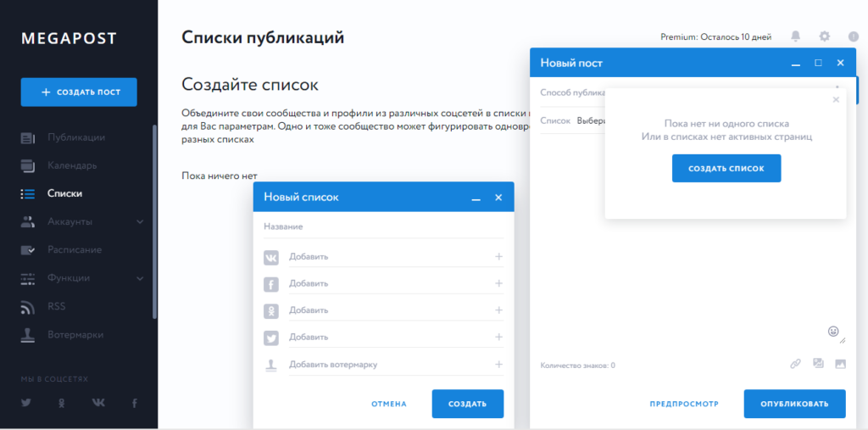
Task: Click the Создать список button in popup
Action: [x=726, y=168]
